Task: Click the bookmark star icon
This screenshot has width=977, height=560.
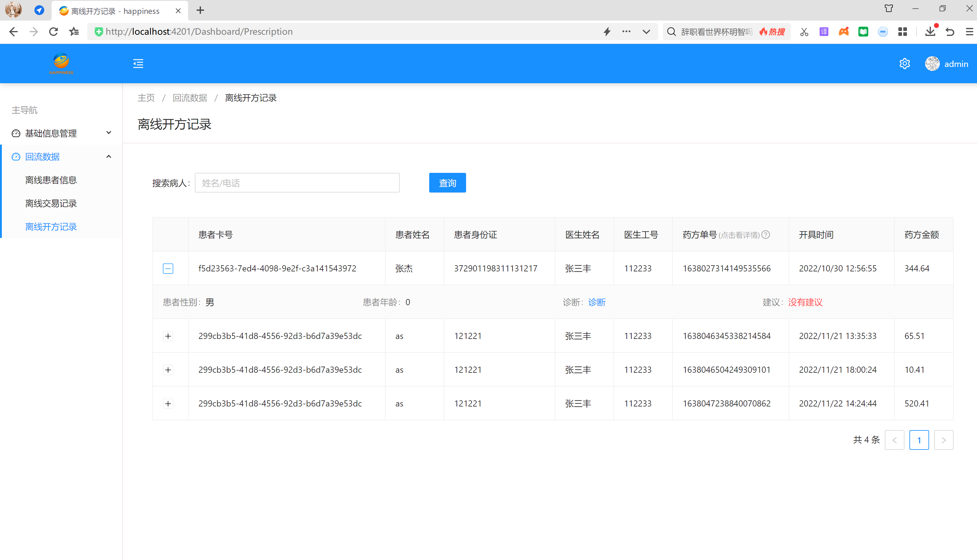Action: coord(74,32)
